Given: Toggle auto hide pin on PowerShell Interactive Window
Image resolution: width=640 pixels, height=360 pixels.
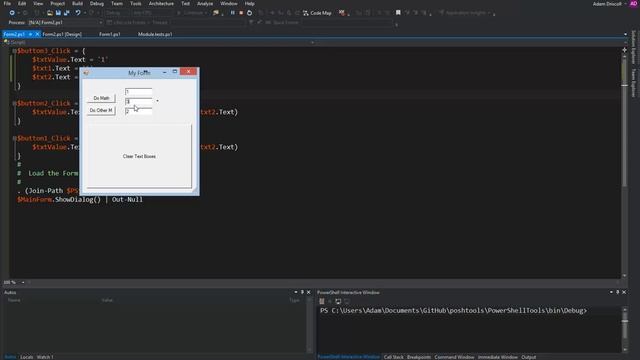Looking at the screenshot, I should (x=618, y=292).
